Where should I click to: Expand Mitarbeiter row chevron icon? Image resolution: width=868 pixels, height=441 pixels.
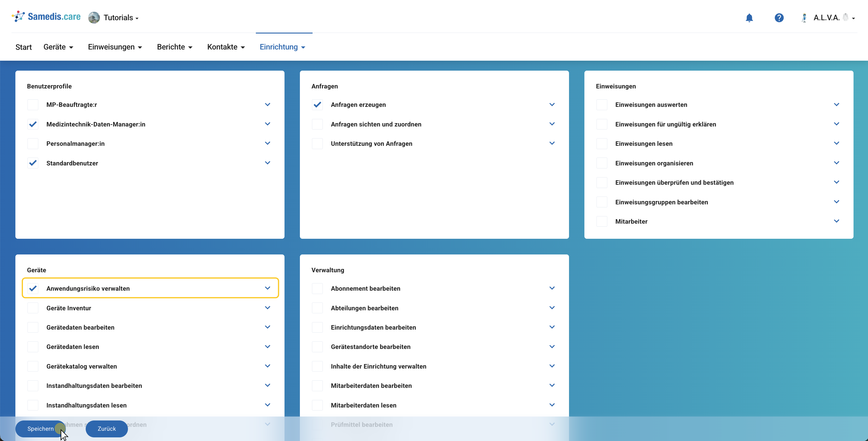click(x=836, y=221)
